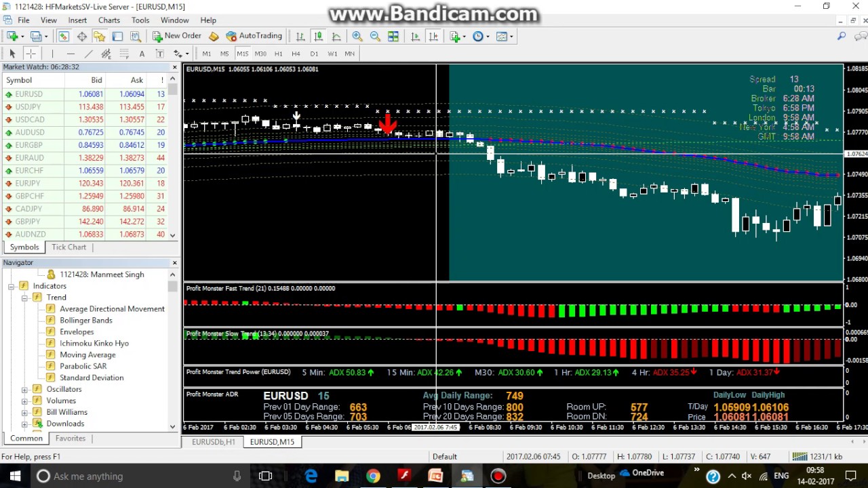
Task: Zoom out of the chart
Action: 375,36
